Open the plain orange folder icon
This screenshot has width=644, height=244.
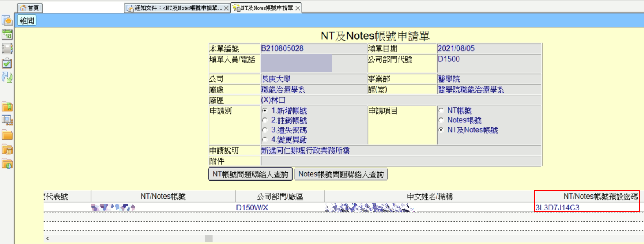[7, 135]
